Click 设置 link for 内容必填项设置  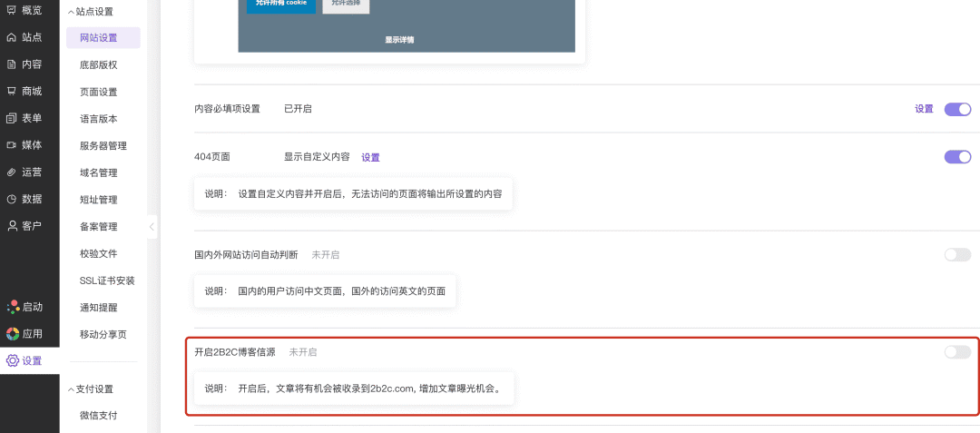(924, 109)
